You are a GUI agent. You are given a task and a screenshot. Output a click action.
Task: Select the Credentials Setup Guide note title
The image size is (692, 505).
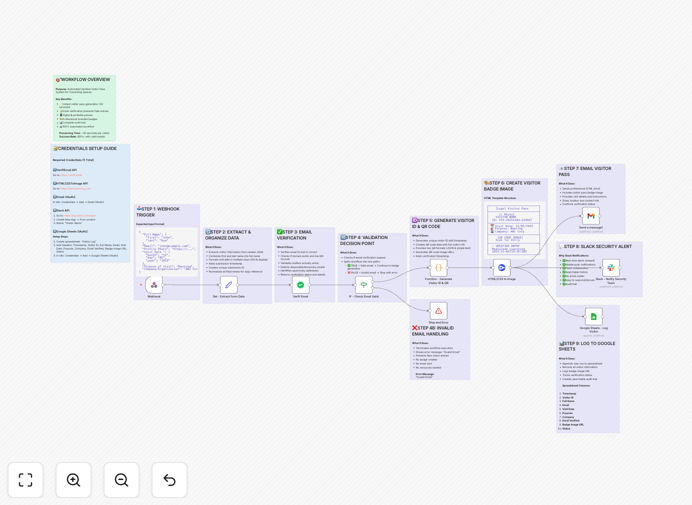pyautogui.click(x=85, y=148)
